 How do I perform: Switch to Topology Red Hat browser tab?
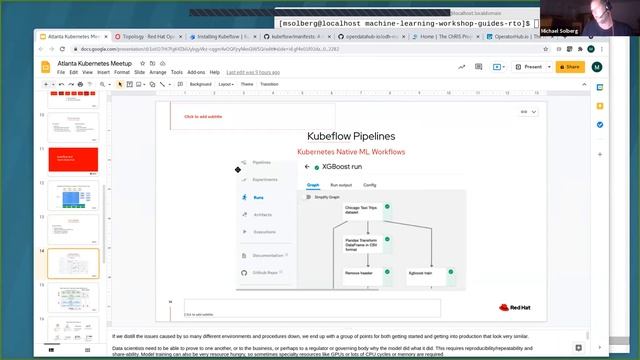[148, 37]
